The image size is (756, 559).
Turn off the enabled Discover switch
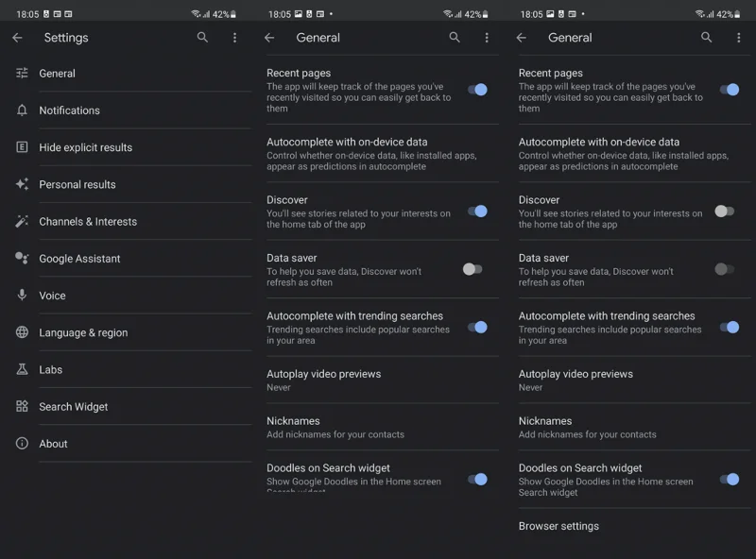pyautogui.click(x=477, y=212)
